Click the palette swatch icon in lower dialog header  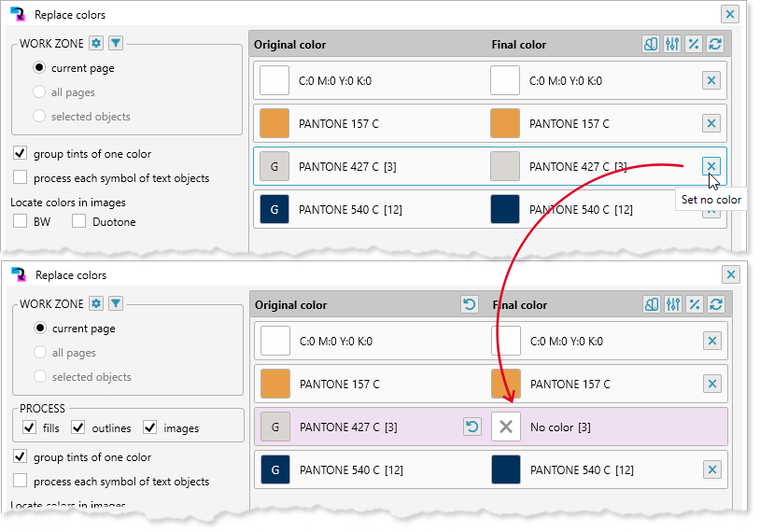[x=652, y=305]
